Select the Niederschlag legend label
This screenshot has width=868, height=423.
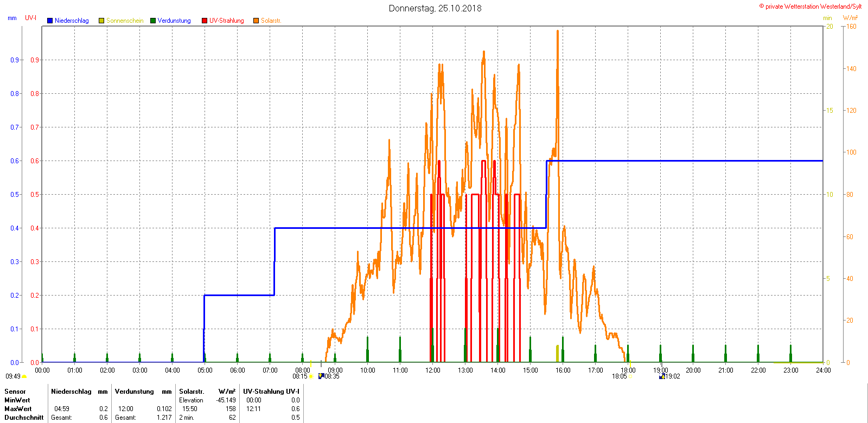pos(72,21)
